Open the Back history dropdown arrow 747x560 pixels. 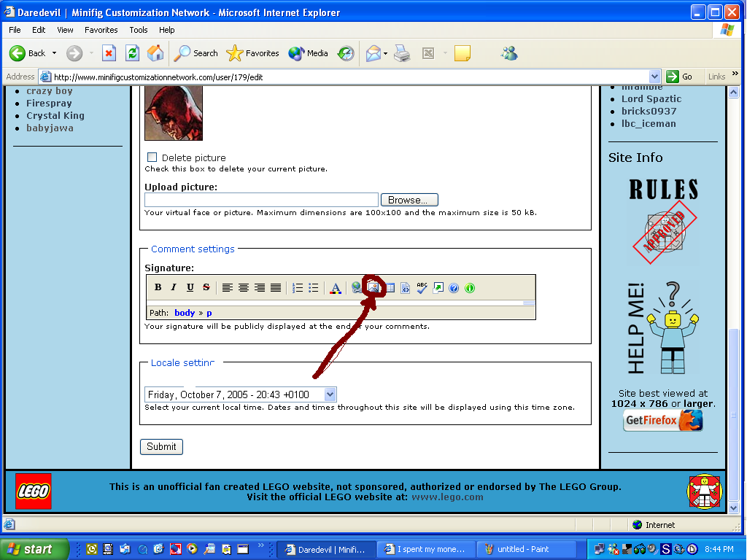(54, 52)
